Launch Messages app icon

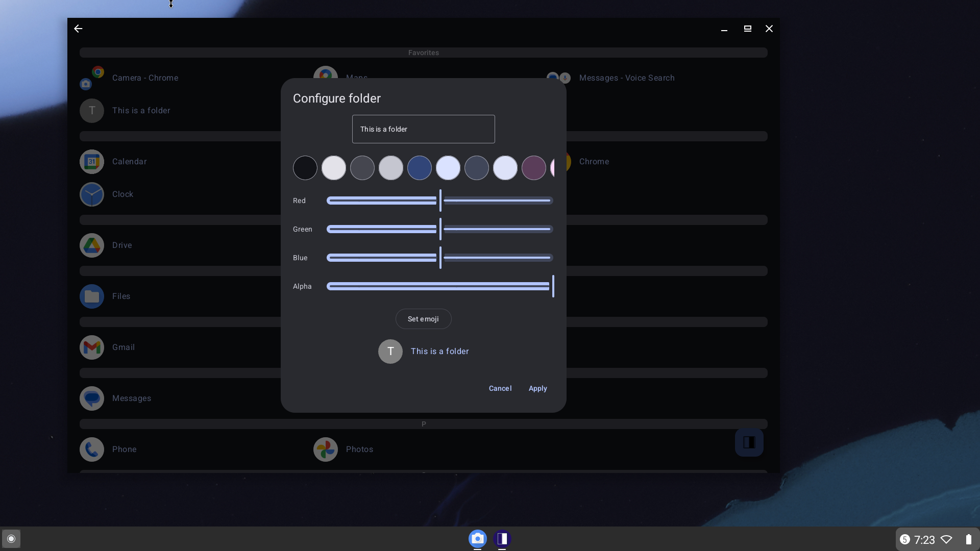(x=92, y=398)
